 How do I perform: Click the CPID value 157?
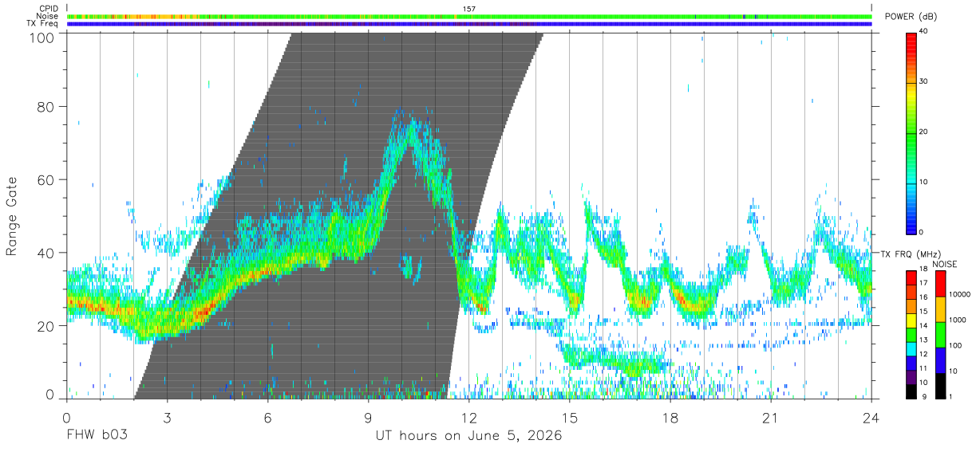[468, 9]
